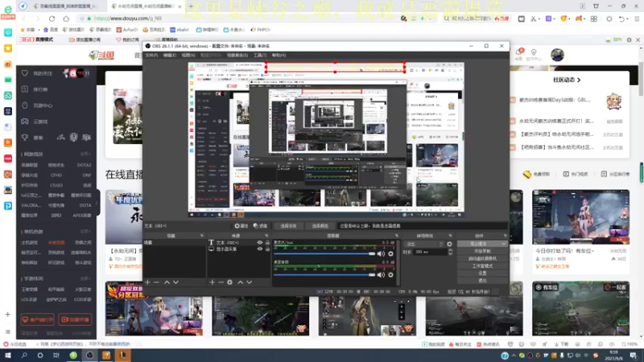Viewport: 644px width, 362px height.
Task: Open settings gear of second mixer track
Action: click(390, 275)
